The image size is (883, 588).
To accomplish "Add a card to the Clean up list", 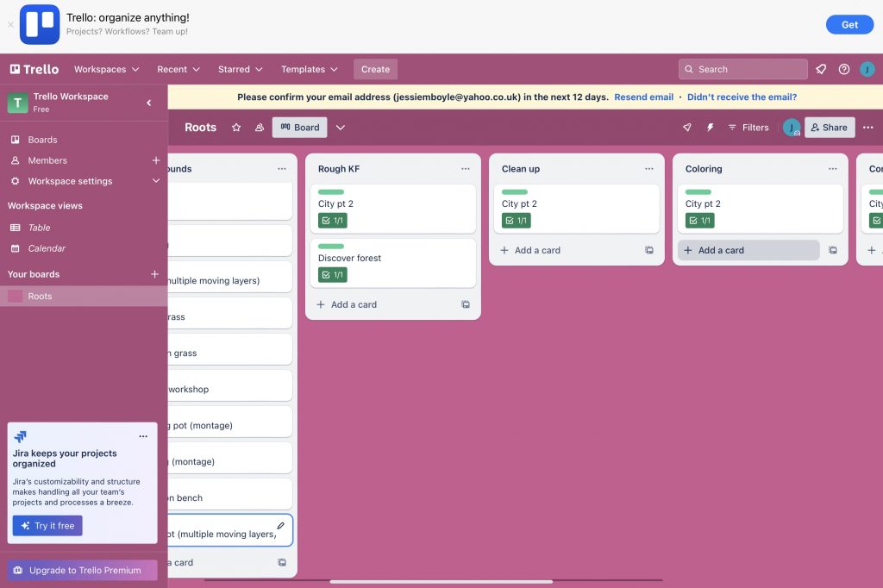I will pyautogui.click(x=567, y=250).
